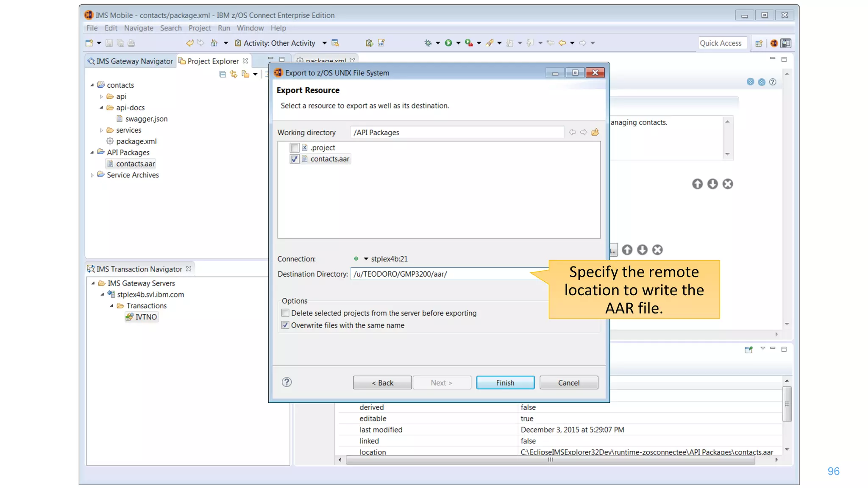Image resolution: width=868 pixels, height=488 pixels.
Task: Open the Project menu
Action: coord(200,28)
